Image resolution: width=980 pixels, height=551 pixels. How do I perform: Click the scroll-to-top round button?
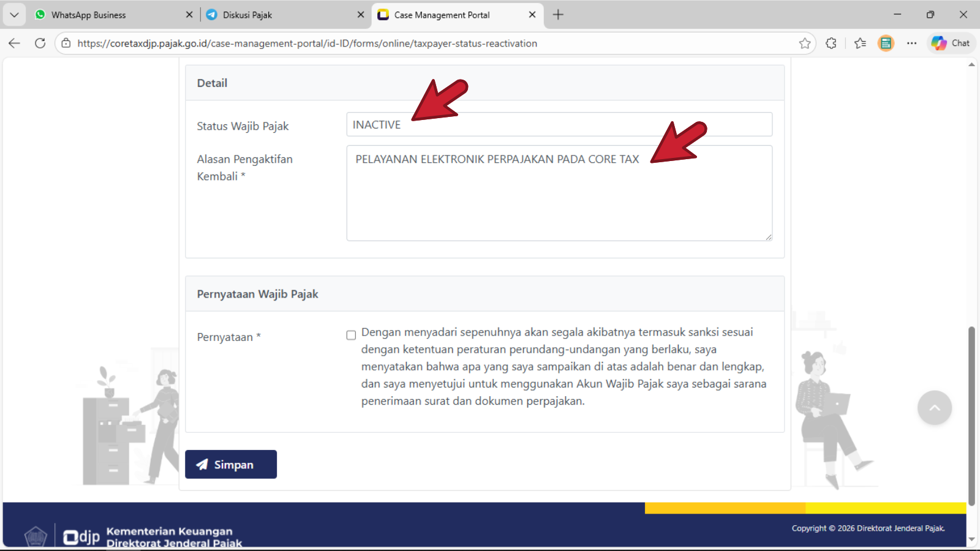(934, 408)
